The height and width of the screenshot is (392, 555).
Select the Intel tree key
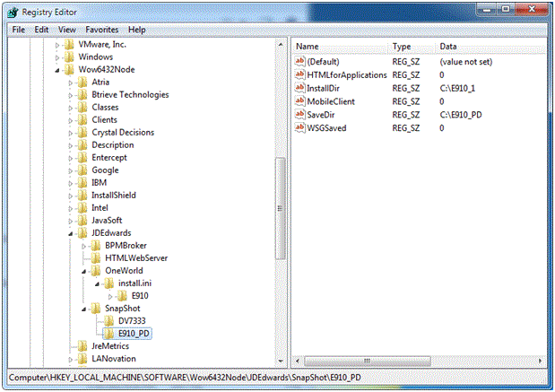tap(100, 208)
